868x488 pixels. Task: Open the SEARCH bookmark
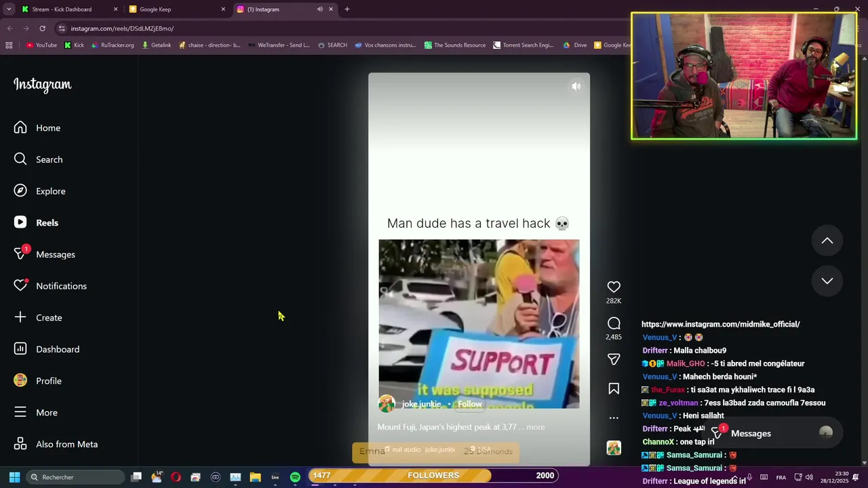click(x=332, y=45)
